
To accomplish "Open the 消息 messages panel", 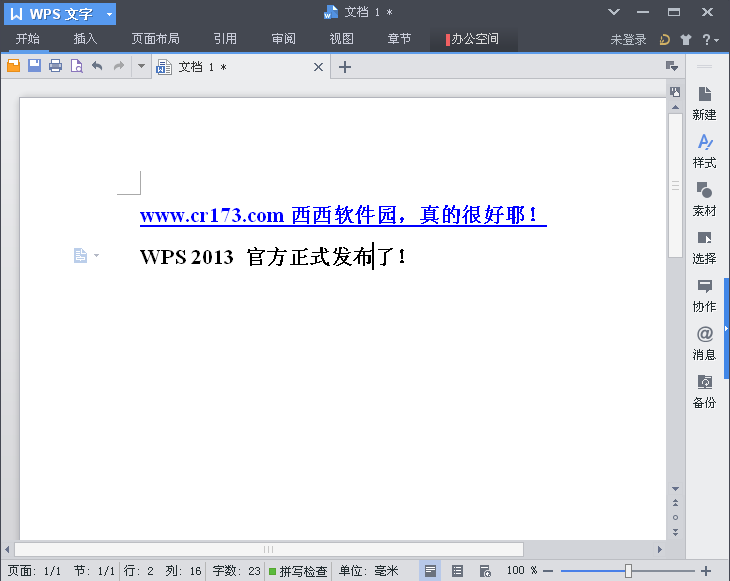I will (x=704, y=344).
